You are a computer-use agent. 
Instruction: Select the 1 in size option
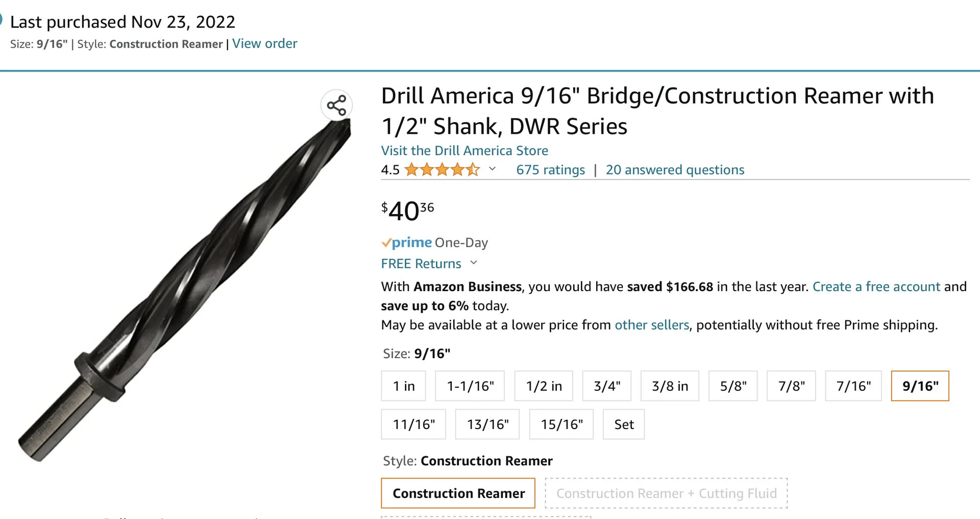[404, 386]
